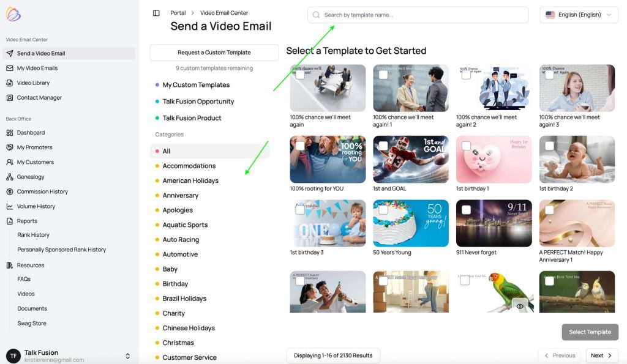Go to the Next page of results
The image size is (627, 364).
pos(601,355)
